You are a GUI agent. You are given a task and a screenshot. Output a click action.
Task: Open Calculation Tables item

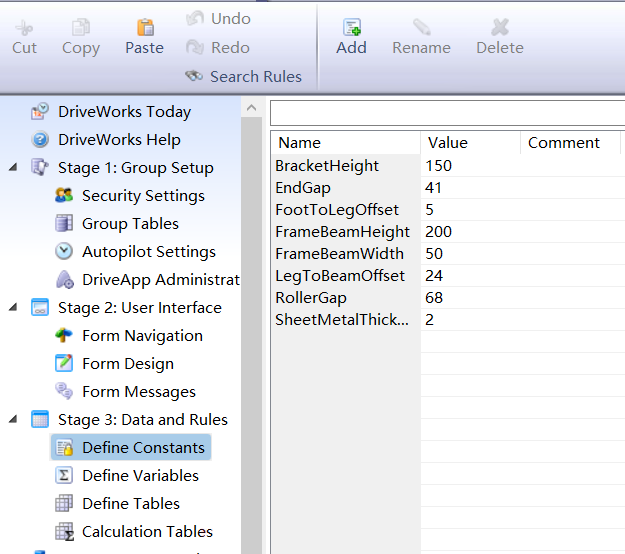[146, 532]
